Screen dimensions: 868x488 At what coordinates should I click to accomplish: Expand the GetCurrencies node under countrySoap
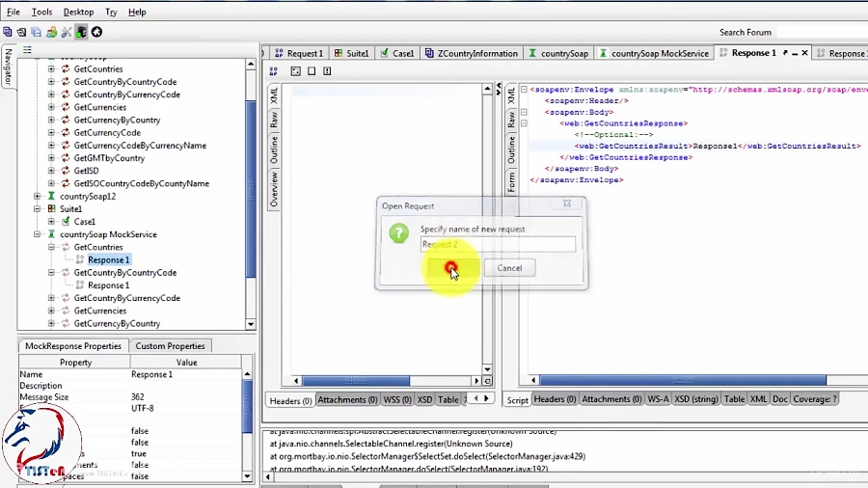51,107
